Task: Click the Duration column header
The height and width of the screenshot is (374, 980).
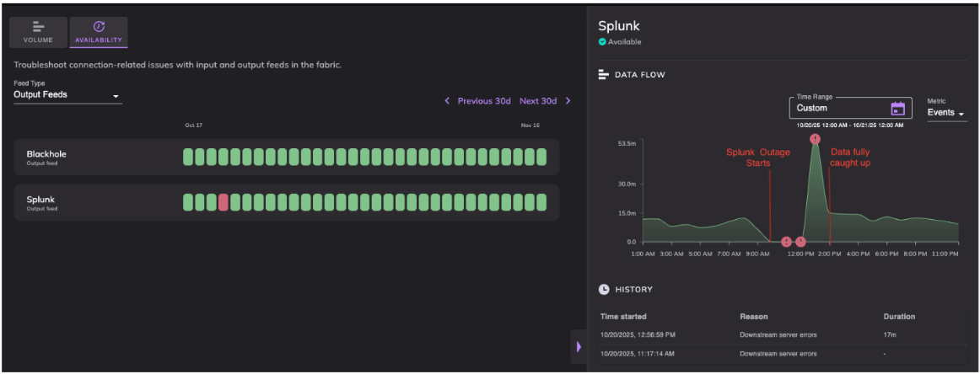Action: [x=899, y=317]
